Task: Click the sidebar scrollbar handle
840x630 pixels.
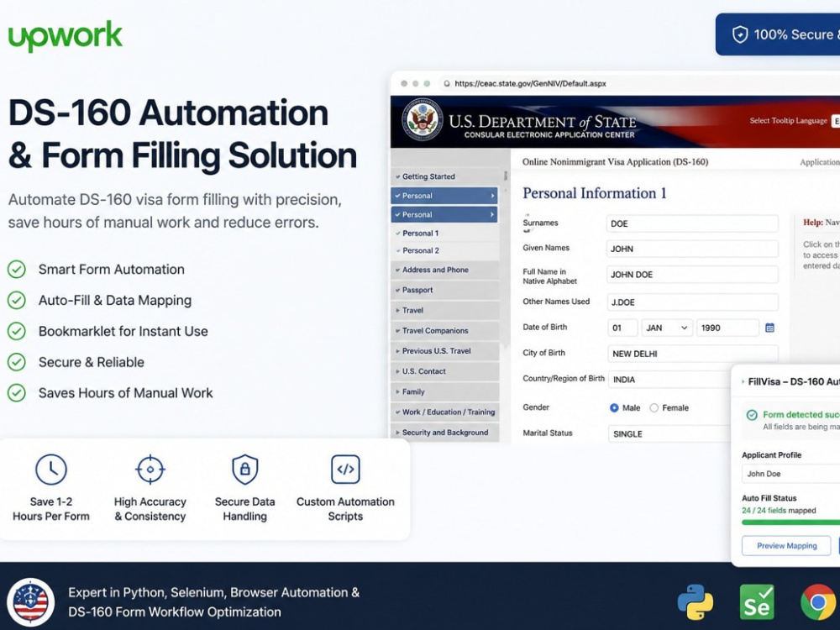Action: tap(505, 176)
